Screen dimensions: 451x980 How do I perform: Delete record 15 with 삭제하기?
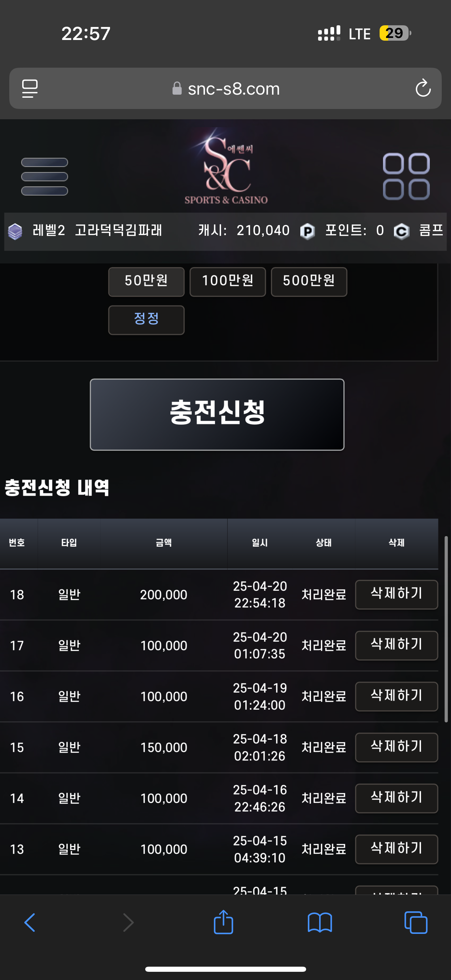click(x=396, y=747)
